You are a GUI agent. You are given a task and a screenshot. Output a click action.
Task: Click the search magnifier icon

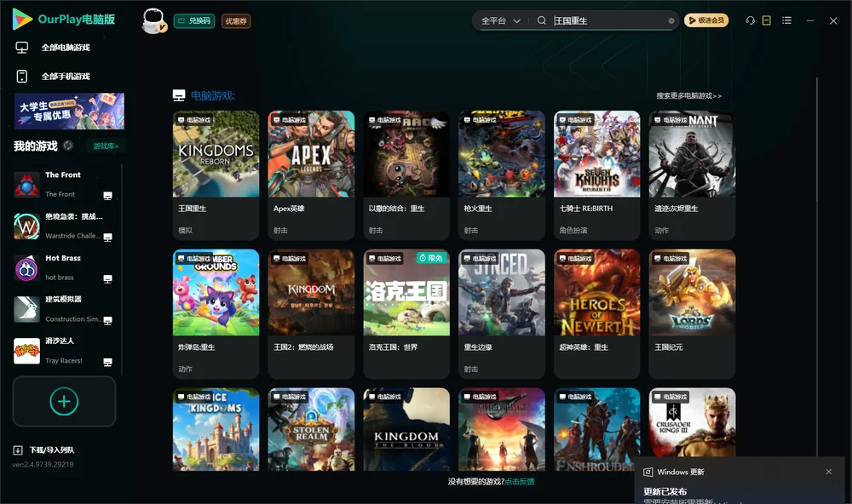click(542, 20)
